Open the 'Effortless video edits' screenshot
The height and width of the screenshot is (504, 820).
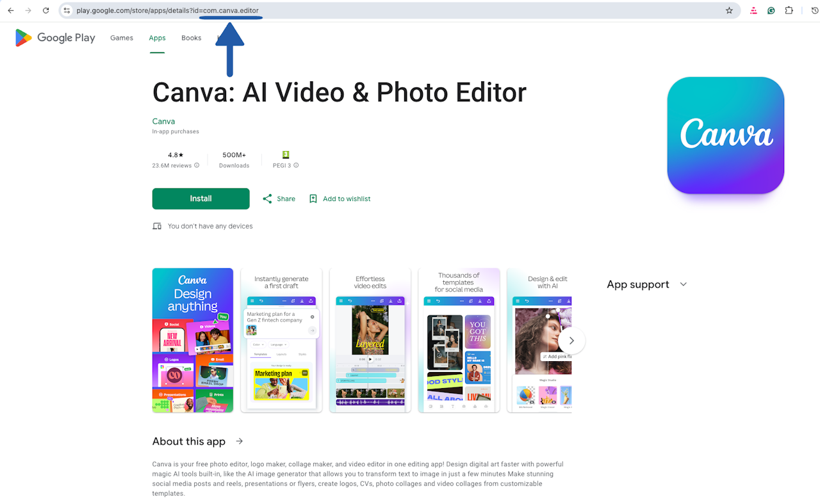[x=370, y=340]
